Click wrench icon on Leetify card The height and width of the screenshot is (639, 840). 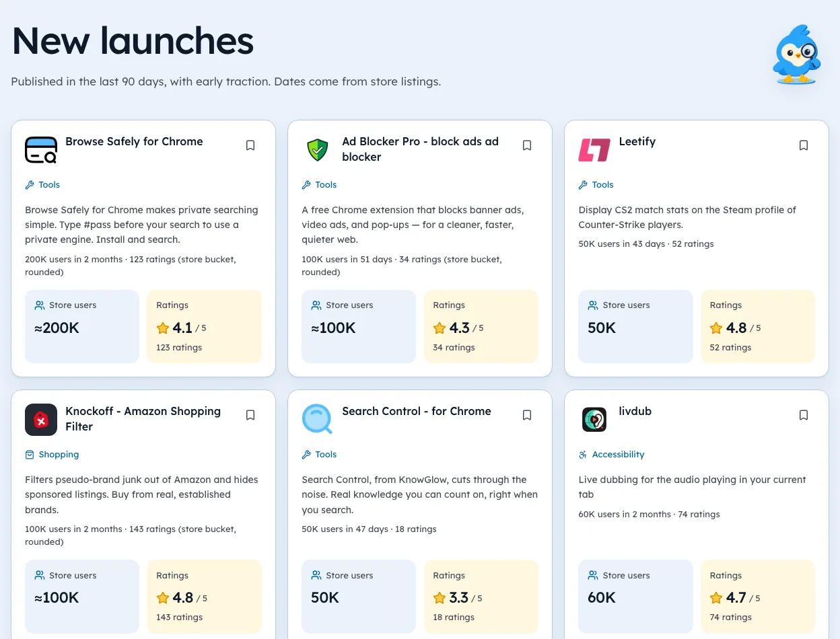tap(583, 185)
